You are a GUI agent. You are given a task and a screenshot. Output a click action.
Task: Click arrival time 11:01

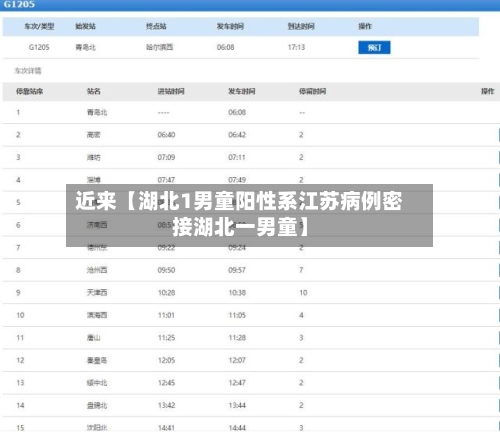(166, 315)
